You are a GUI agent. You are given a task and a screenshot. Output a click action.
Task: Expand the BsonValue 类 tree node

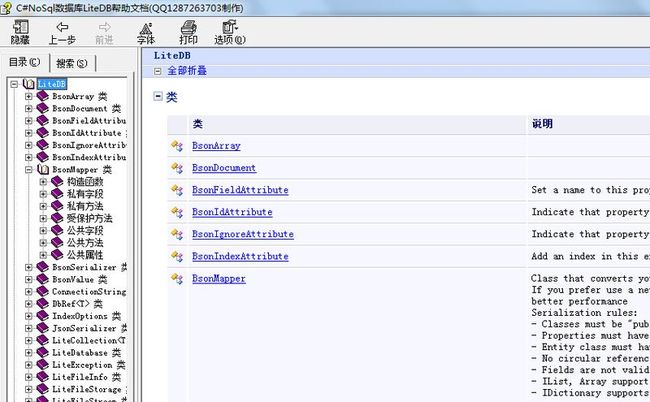[28, 279]
